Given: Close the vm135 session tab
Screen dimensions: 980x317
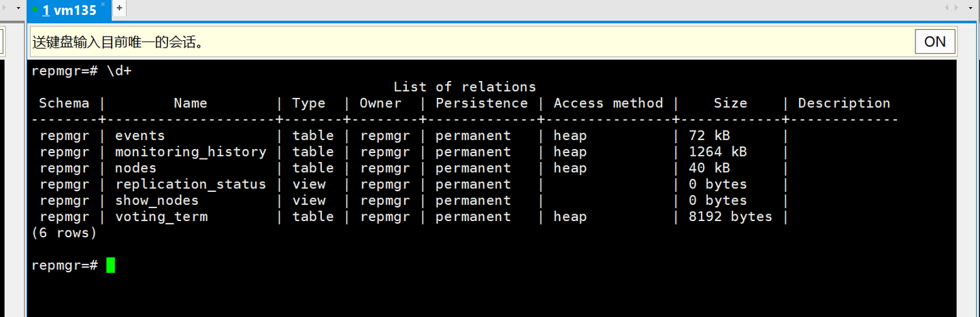Looking at the screenshot, I should click(x=103, y=5).
